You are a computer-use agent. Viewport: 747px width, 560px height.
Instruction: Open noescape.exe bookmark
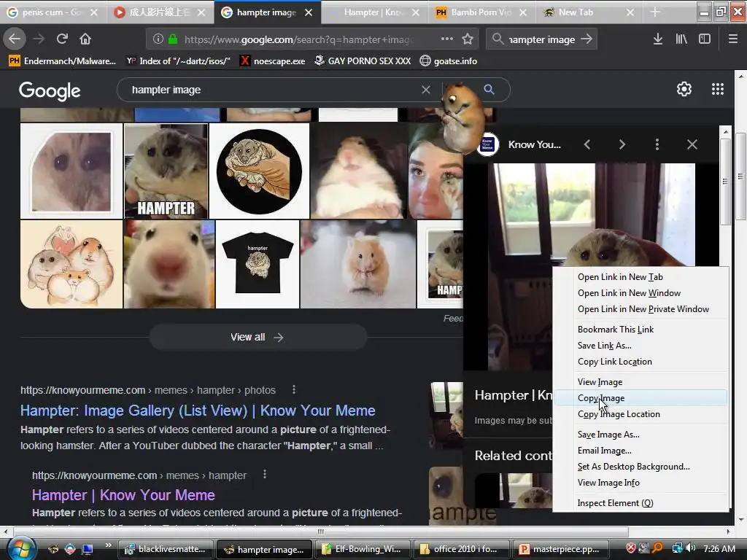(272, 61)
